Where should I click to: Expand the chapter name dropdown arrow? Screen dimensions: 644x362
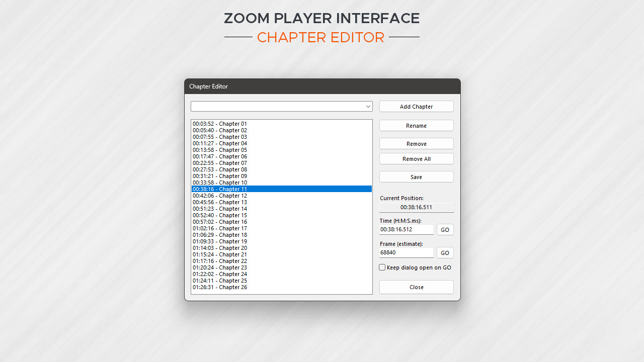(x=368, y=107)
